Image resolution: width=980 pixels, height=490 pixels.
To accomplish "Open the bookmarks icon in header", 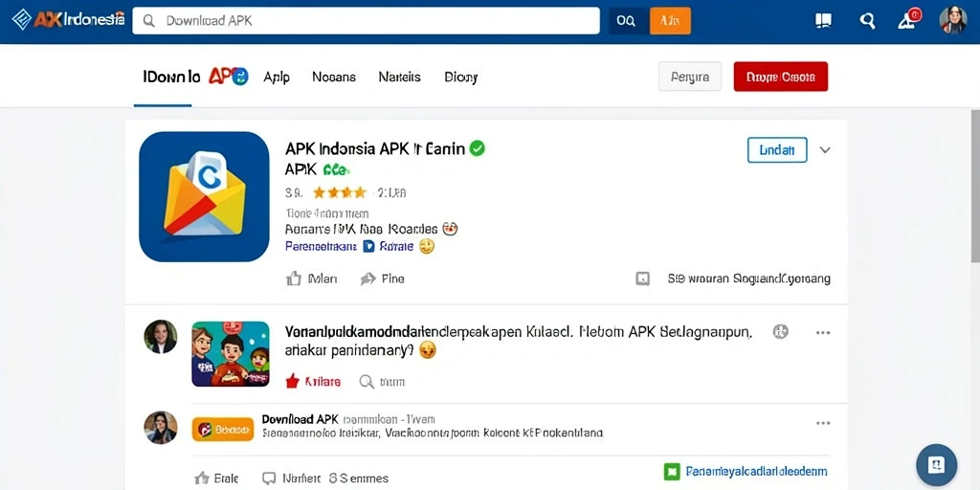I will (824, 21).
